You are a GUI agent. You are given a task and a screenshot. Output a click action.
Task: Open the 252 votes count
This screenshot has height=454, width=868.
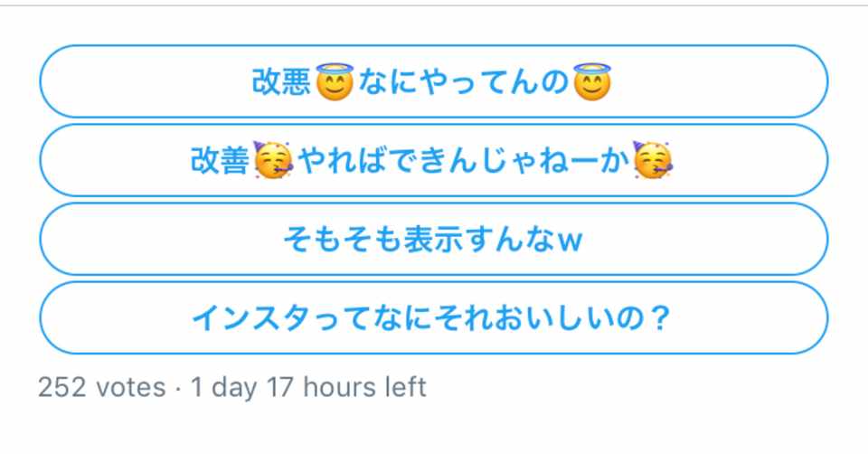(x=102, y=387)
